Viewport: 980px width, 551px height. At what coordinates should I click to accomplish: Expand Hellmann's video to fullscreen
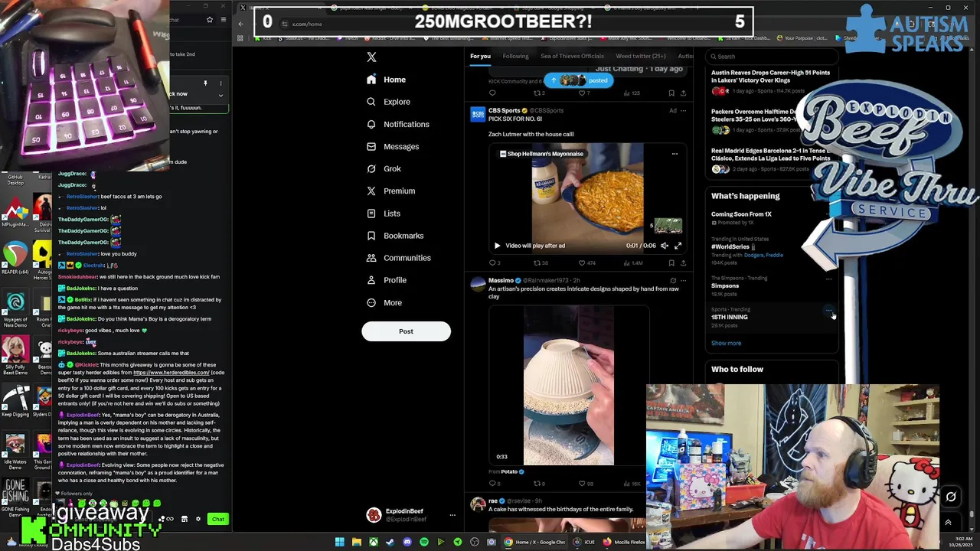click(x=678, y=246)
